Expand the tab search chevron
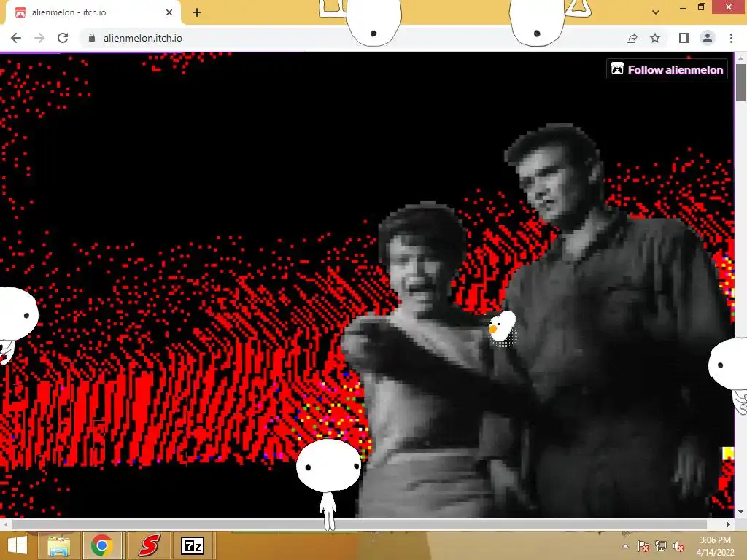The width and height of the screenshot is (747, 560). pos(656,12)
